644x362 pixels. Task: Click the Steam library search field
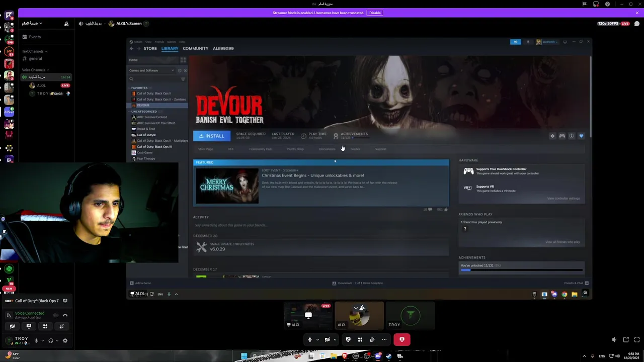tap(154, 79)
